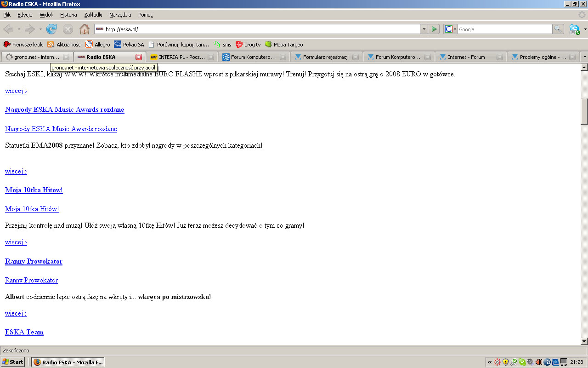Expand the address bar URL dropdown
This screenshot has width=588, height=368.
click(424, 29)
